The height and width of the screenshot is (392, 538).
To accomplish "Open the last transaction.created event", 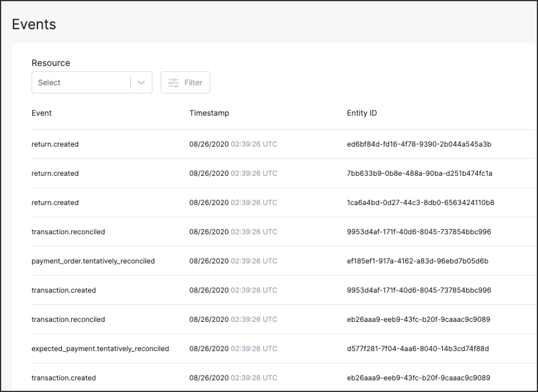I will [63, 378].
